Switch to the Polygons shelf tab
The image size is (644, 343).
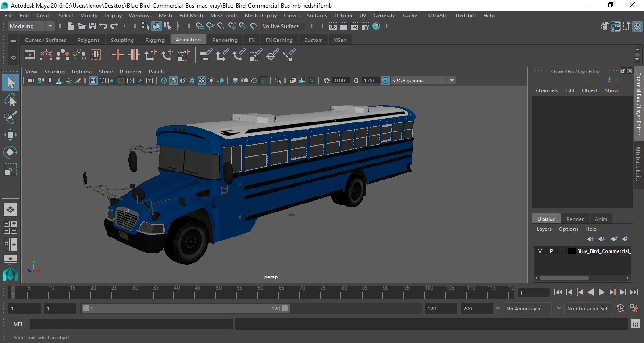[x=88, y=40]
